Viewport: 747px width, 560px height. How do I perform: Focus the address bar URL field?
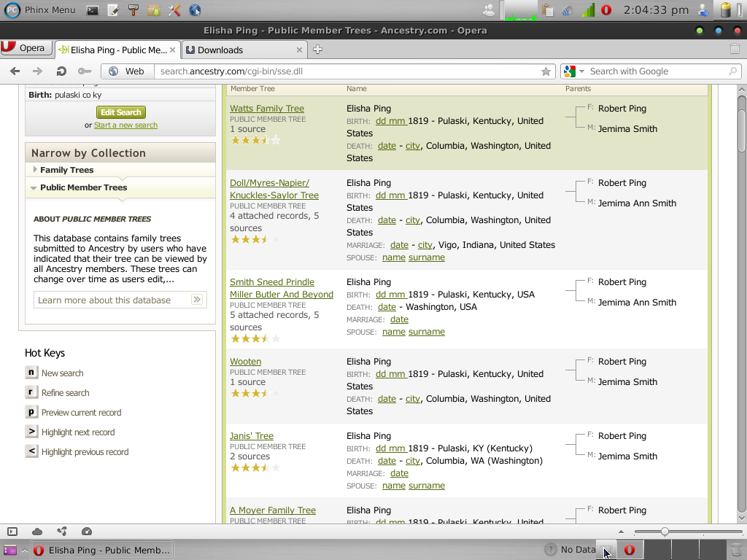tap(347, 71)
